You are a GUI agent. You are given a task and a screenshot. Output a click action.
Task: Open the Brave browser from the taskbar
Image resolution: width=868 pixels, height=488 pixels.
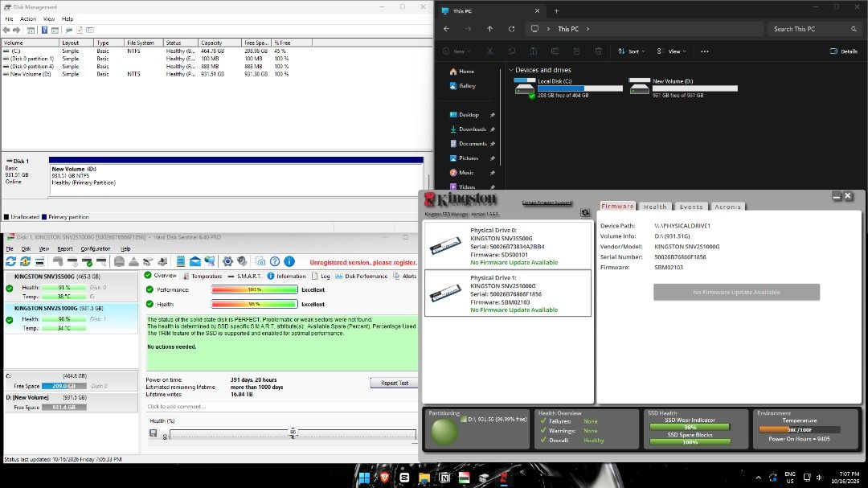point(384,478)
